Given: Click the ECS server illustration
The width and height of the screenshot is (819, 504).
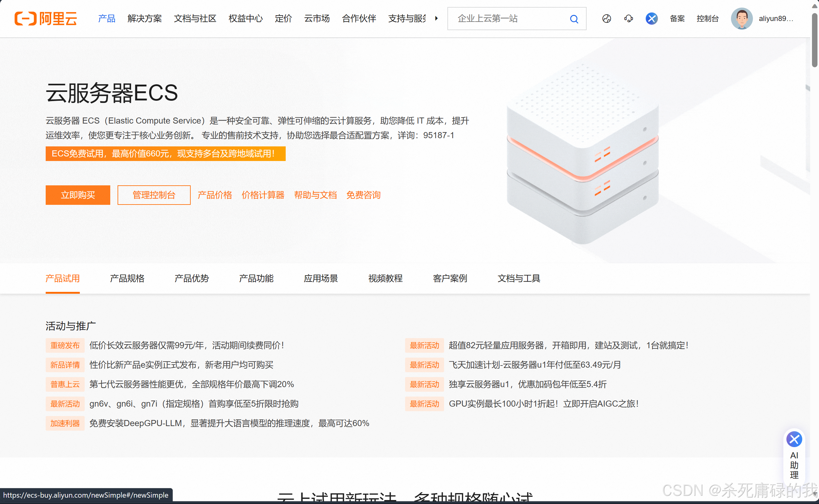Looking at the screenshot, I should (x=582, y=153).
